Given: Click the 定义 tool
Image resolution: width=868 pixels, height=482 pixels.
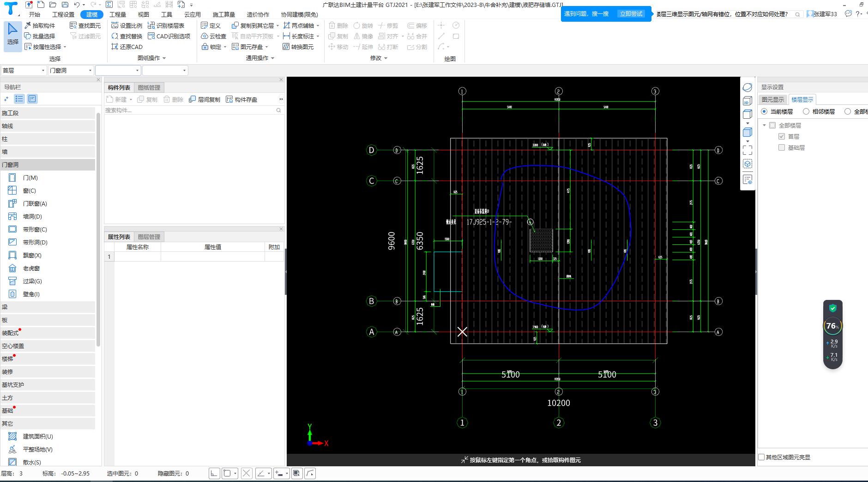Looking at the screenshot, I should tap(211, 25).
